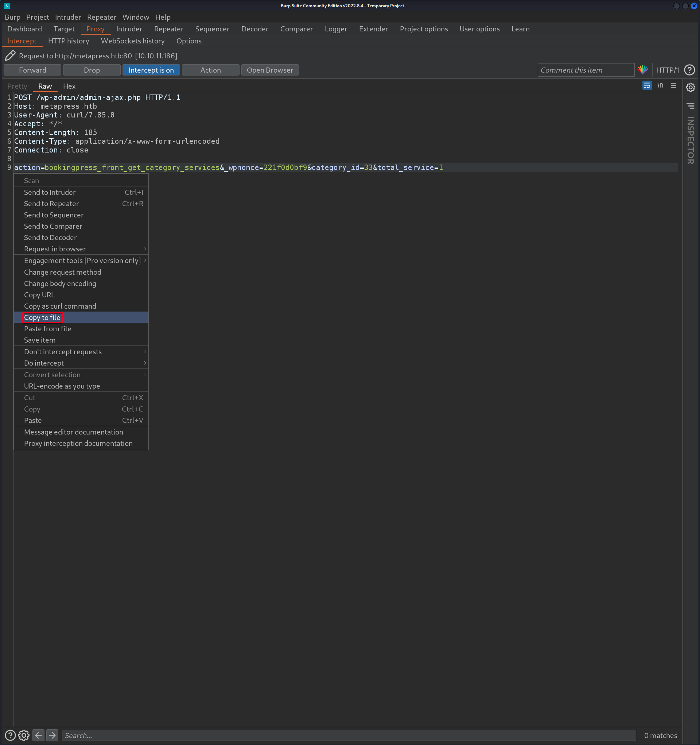Open search settings gear at bottom
The width and height of the screenshot is (700, 745).
(24, 735)
